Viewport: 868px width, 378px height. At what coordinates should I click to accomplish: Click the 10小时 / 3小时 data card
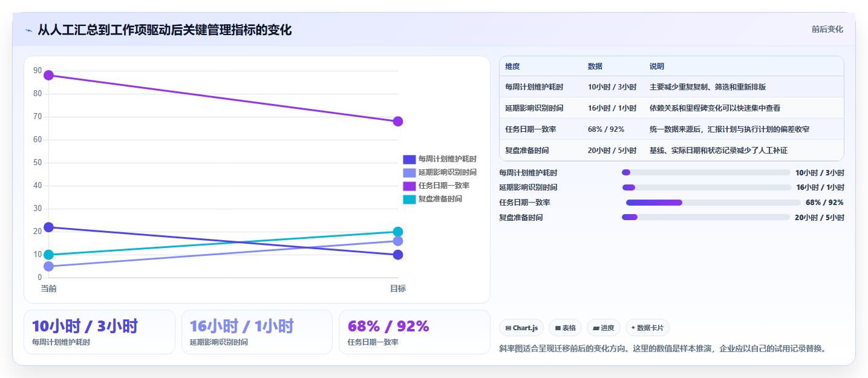[99, 332]
